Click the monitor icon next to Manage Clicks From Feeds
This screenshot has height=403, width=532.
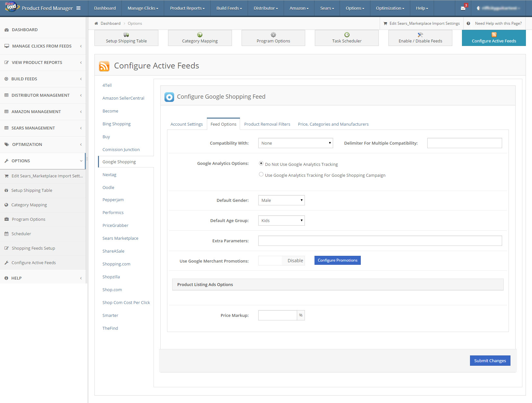click(6, 46)
